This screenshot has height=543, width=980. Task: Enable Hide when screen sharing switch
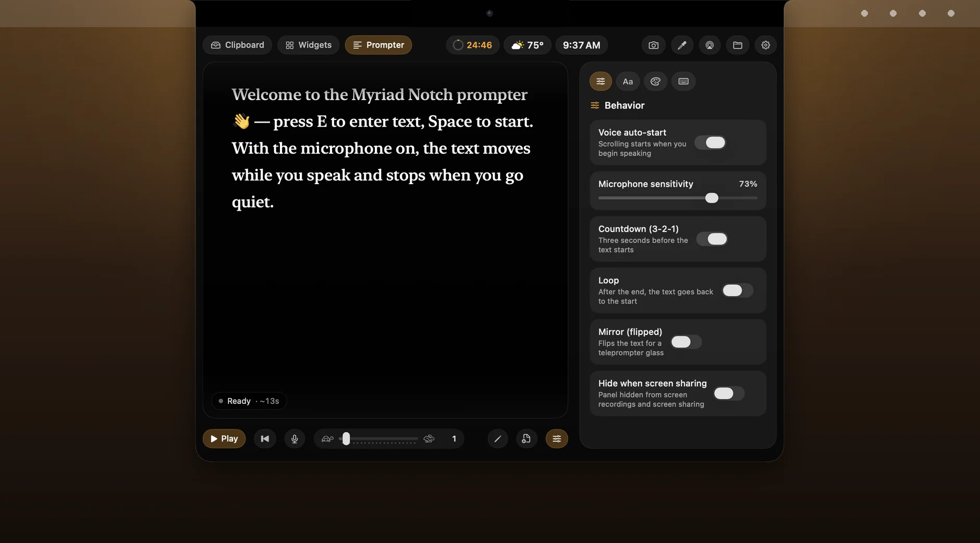pos(729,393)
